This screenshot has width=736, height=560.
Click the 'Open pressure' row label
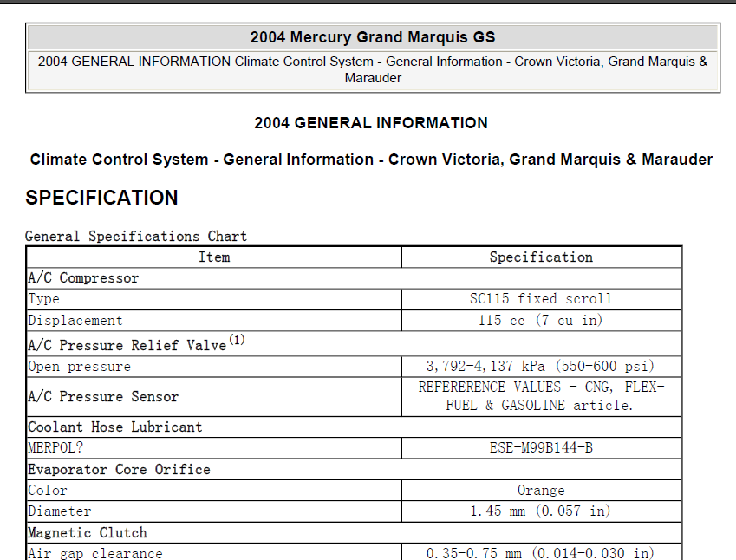coord(80,367)
